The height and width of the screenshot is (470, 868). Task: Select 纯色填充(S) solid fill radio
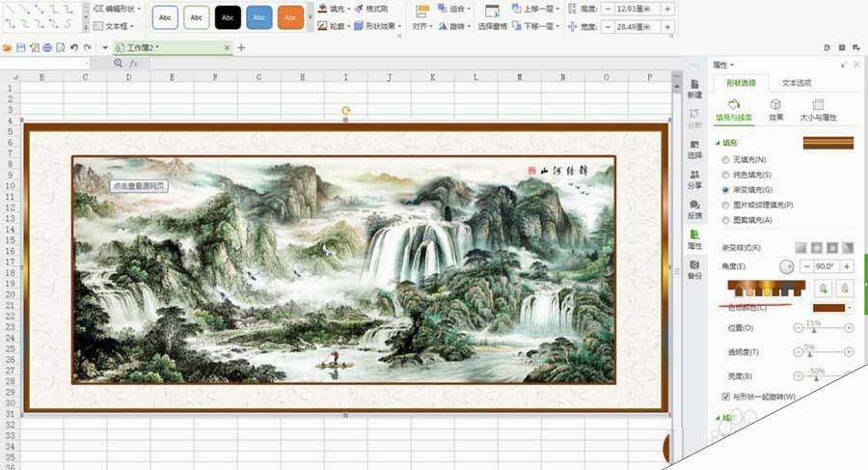coord(725,175)
